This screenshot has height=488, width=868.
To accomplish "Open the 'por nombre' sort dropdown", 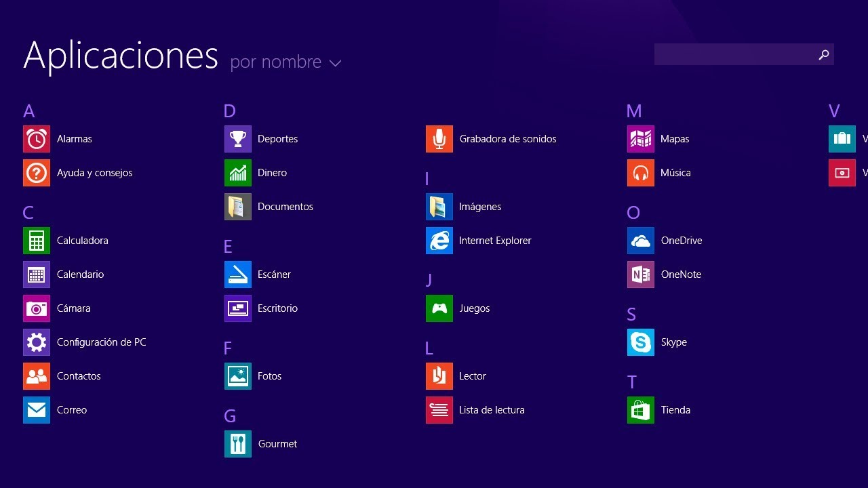I will point(285,62).
